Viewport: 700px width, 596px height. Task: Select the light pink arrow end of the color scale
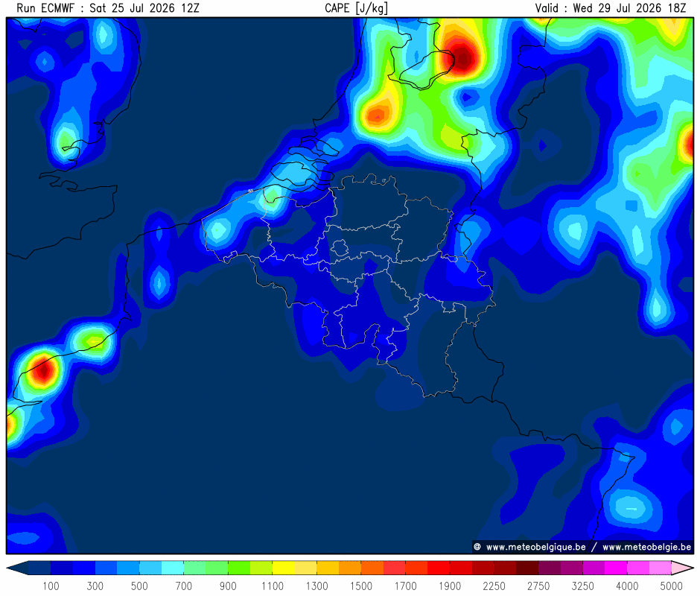coord(682,568)
